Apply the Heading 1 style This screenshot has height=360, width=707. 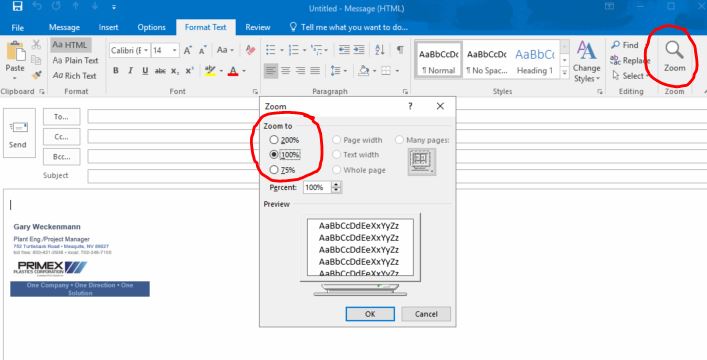coord(535,60)
